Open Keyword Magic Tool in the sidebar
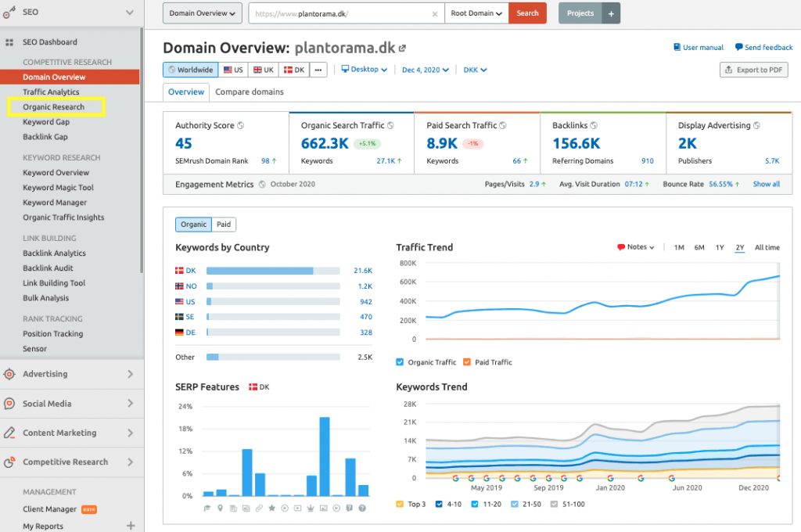This screenshot has width=801, height=532. (x=58, y=188)
